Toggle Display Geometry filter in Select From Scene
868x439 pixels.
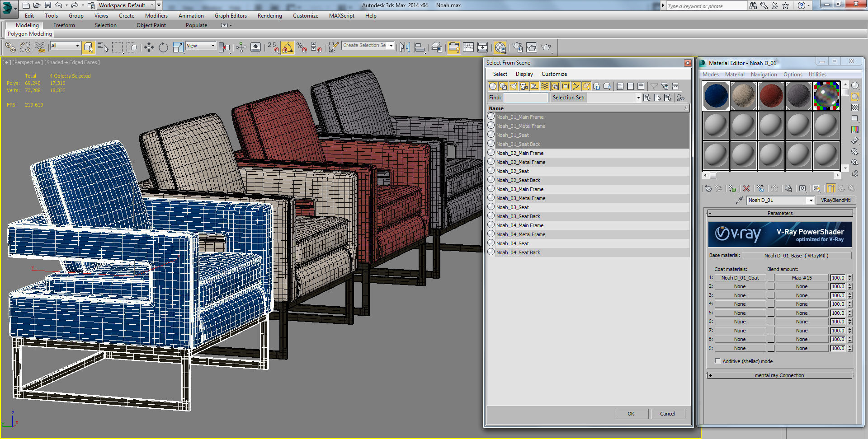[x=493, y=86]
